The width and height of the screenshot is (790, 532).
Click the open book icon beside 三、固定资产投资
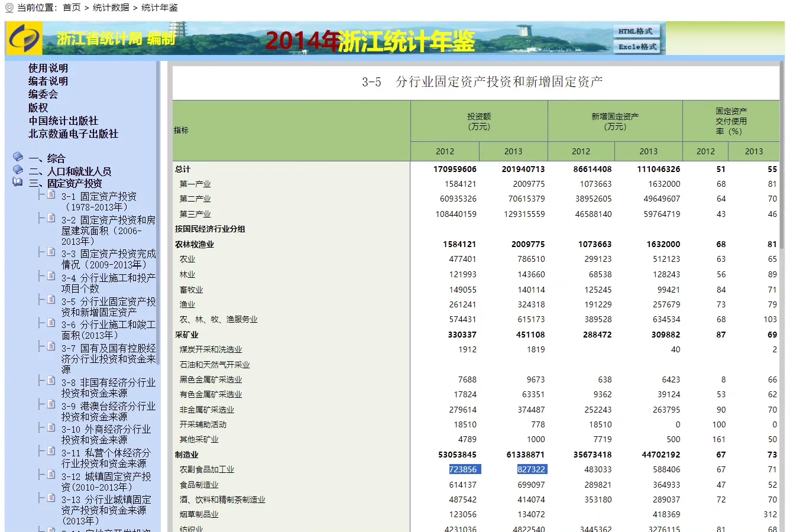pos(18,182)
